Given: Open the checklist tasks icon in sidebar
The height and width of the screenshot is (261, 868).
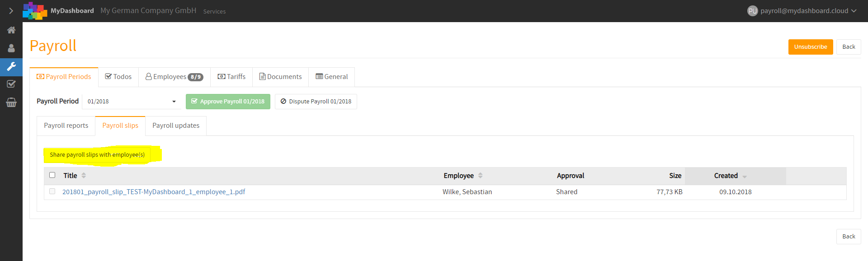Looking at the screenshot, I should coord(11,84).
